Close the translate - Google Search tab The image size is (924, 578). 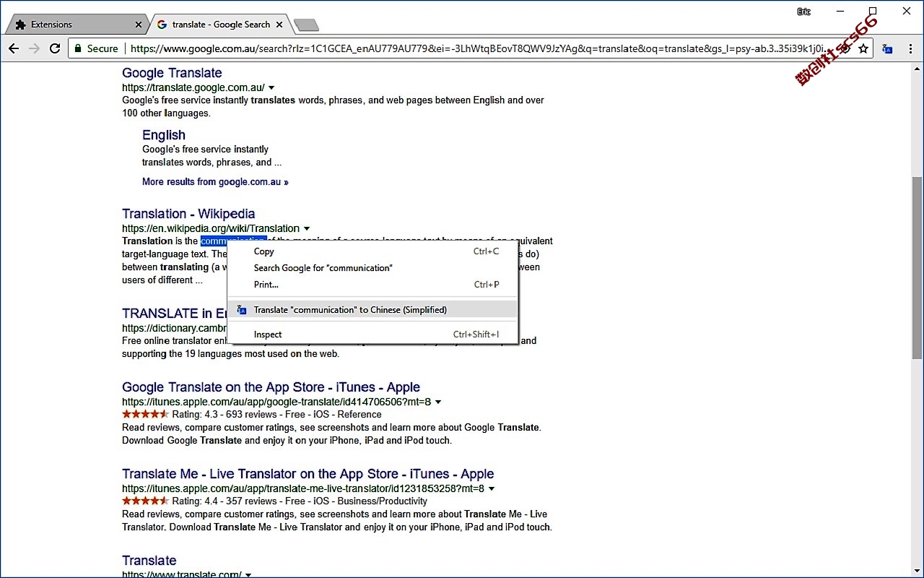click(280, 25)
